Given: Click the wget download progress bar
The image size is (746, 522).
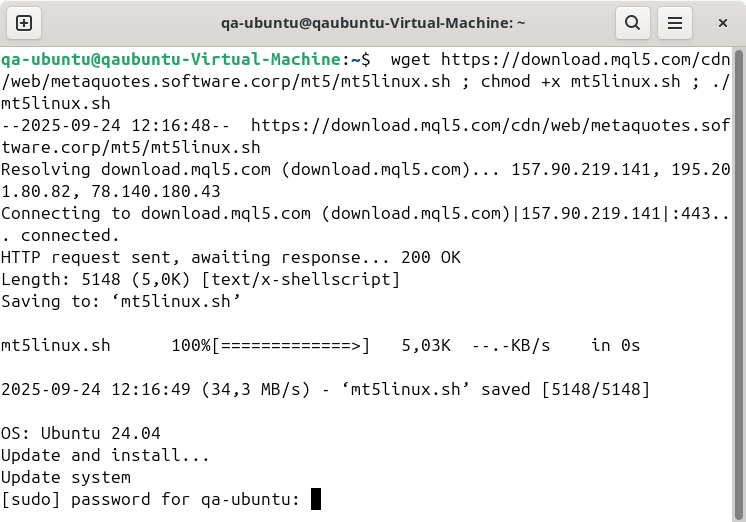Looking at the screenshot, I should click(x=290, y=345).
